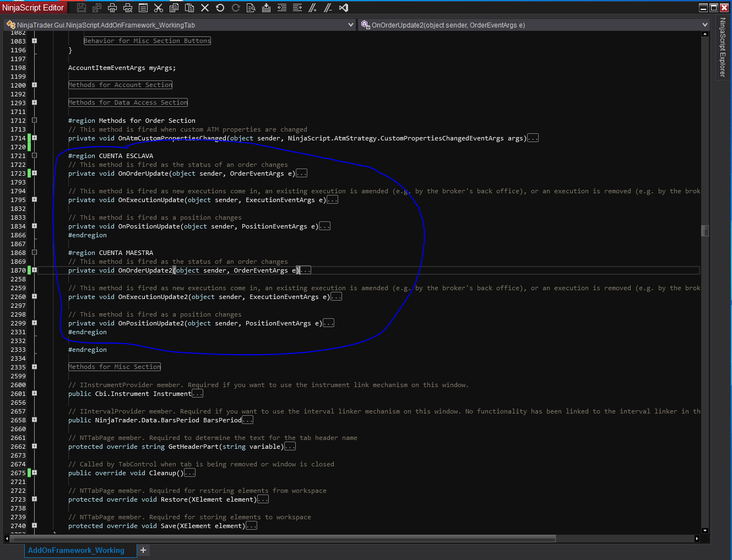Click the horizontal scrollbar right arrow
This screenshot has height=560, width=732.
click(697, 539)
